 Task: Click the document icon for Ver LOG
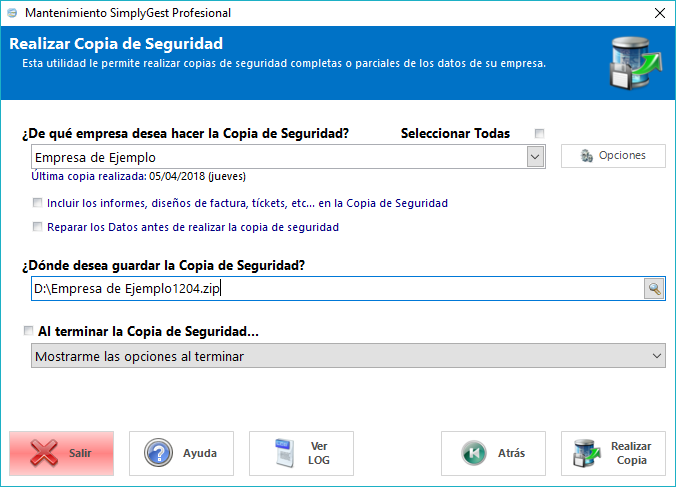(x=285, y=453)
